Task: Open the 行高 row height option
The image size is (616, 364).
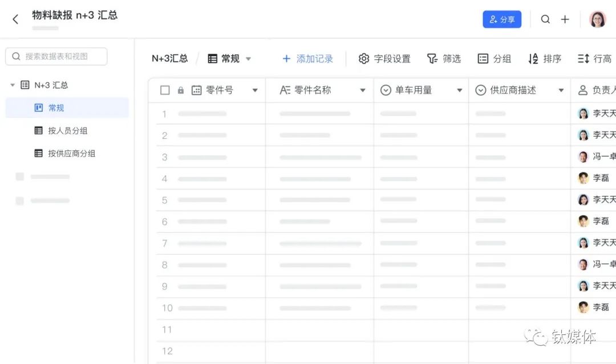Action: click(x=594, y=59)
